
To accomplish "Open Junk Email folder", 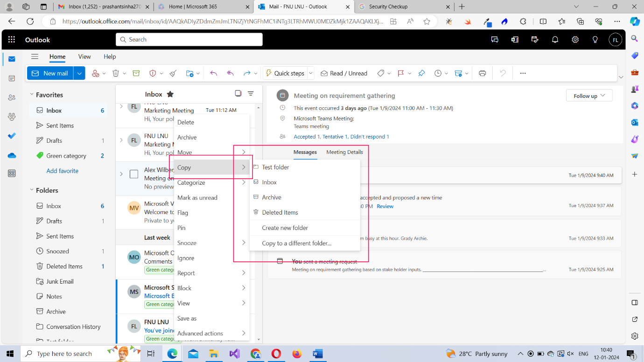I will (68, 281).
